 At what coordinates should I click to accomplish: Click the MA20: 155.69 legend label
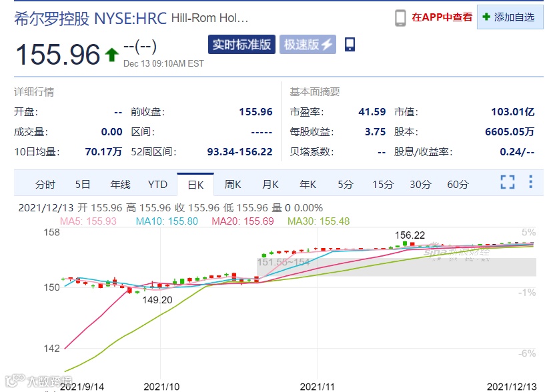pyautogui.click(x=243, y=221)
